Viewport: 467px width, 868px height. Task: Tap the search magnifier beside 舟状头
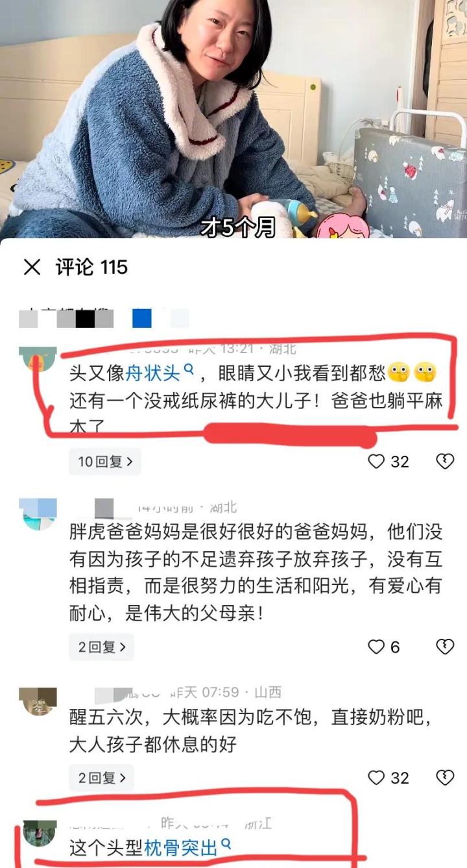(x=189, y=371)
